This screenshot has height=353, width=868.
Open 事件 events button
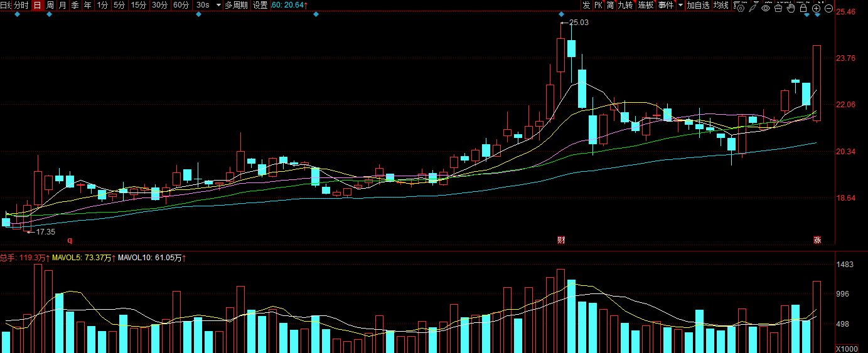[666, 5]
